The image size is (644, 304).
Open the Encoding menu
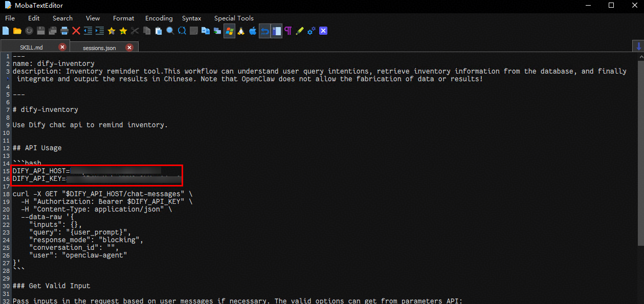(159, 18)
